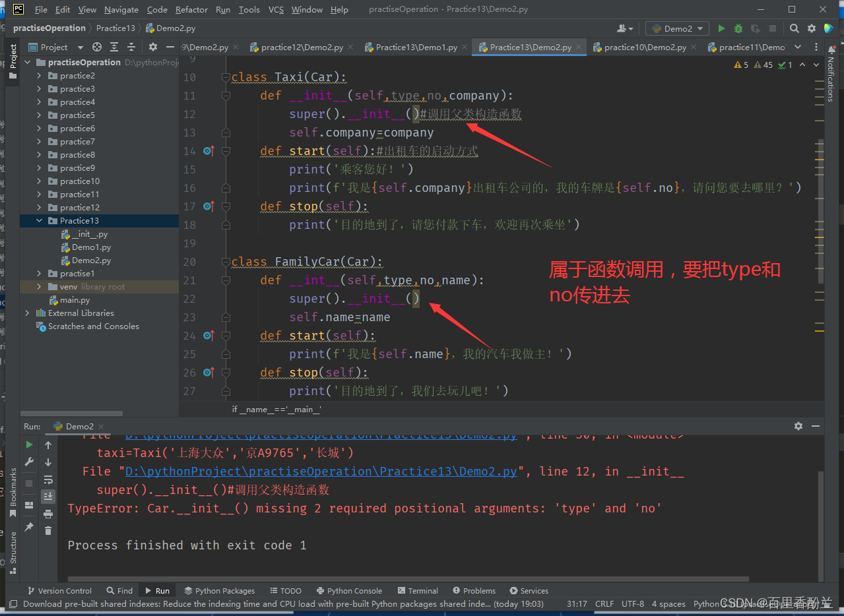Open Search Everywhere magnifier icon
This screenshot has height=616, width=844.
click(795, 28)
